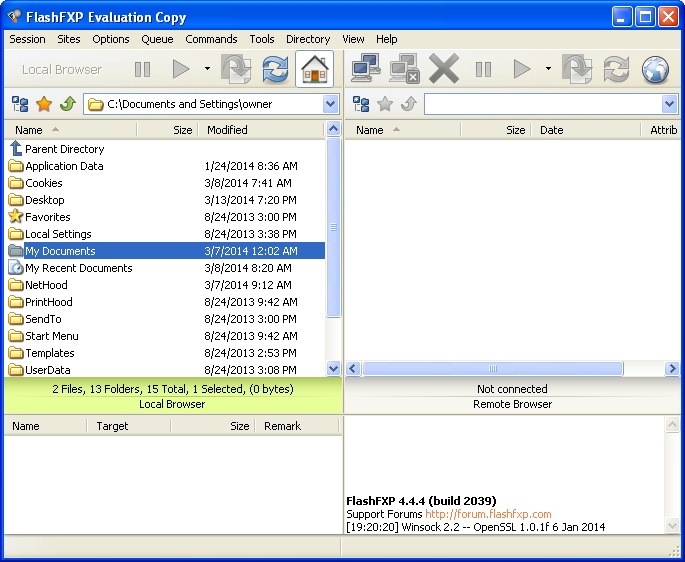This screenshot has width=685, height=562.
Task: Open the Options menu
Action: tap(111, 39)
